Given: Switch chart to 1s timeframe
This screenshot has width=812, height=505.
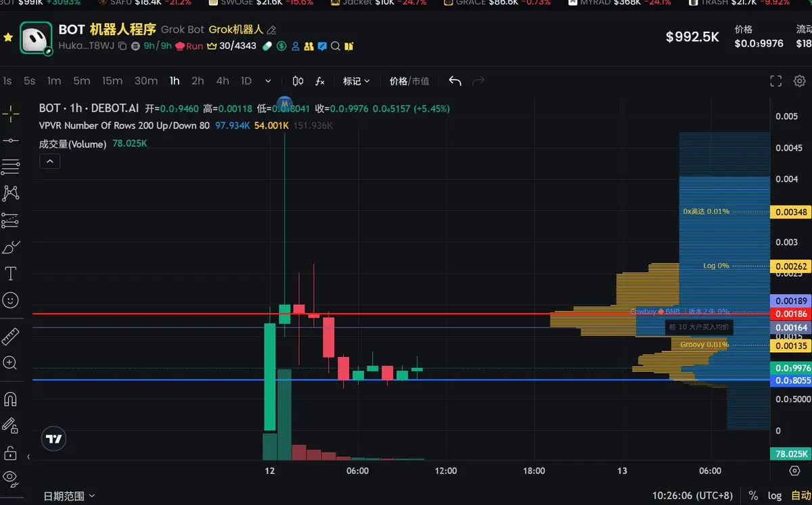Looking at the screenshot, I should click(7, 81).
